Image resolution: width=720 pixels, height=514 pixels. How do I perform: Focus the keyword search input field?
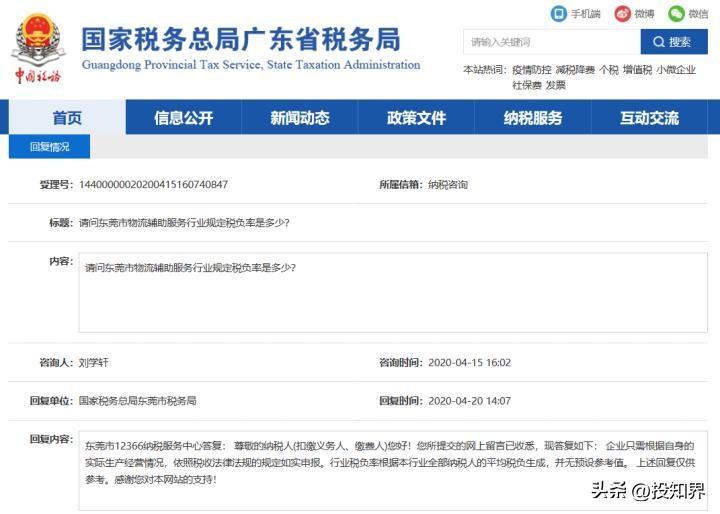click(x=552, y=42)
